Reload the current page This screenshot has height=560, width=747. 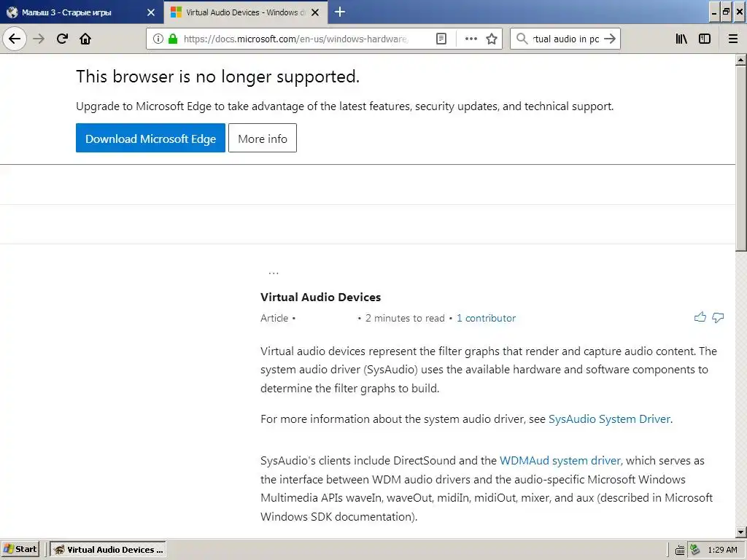[62, 39]
